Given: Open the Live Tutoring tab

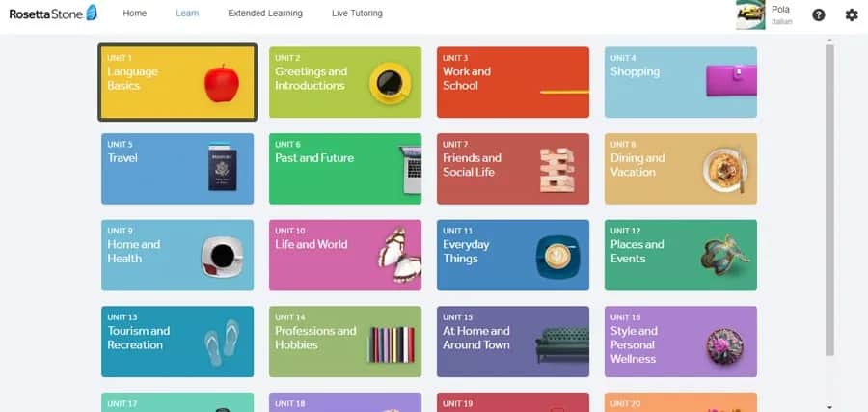Looking at the screenshot, I should 357,14.
